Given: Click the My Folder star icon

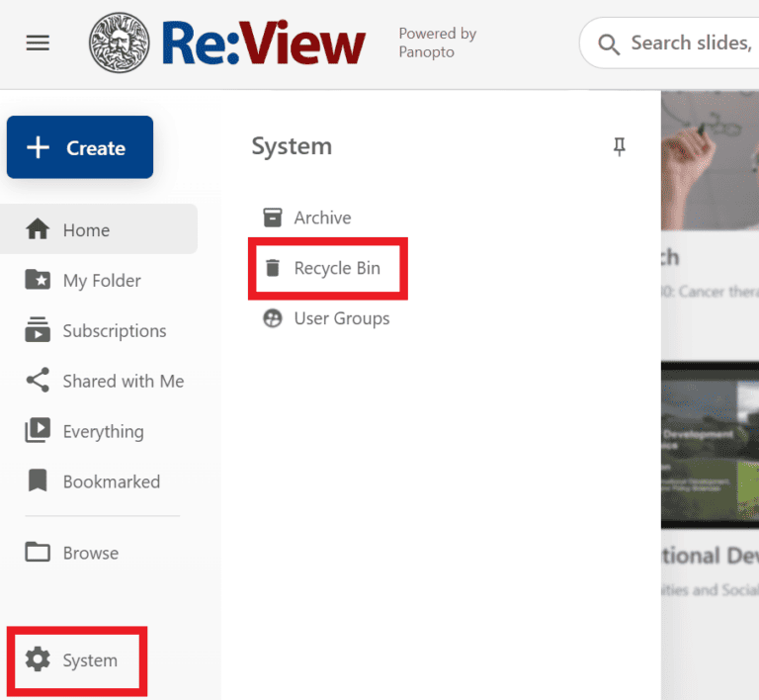Looking at the screenshot, I should coord(38,281).
